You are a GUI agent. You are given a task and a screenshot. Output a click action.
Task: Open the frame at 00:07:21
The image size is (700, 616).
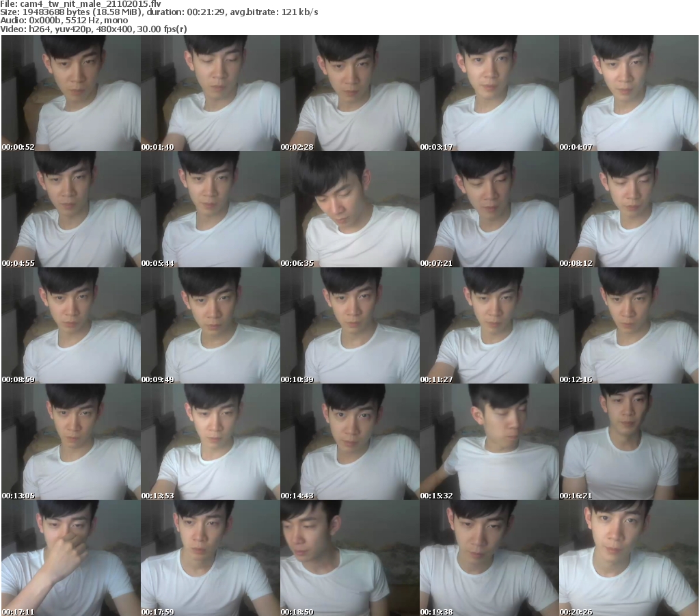click(489, 209)
